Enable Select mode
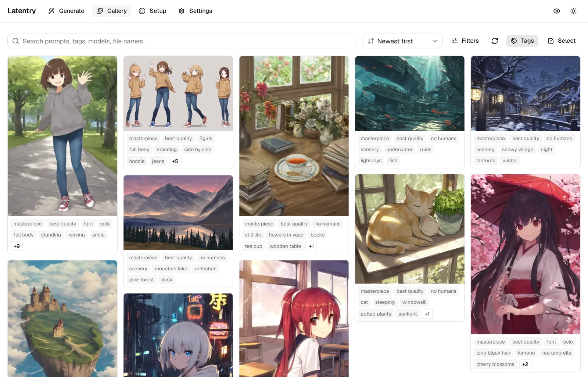This screenshot has width=588, height=377. (x=562, y=41)
